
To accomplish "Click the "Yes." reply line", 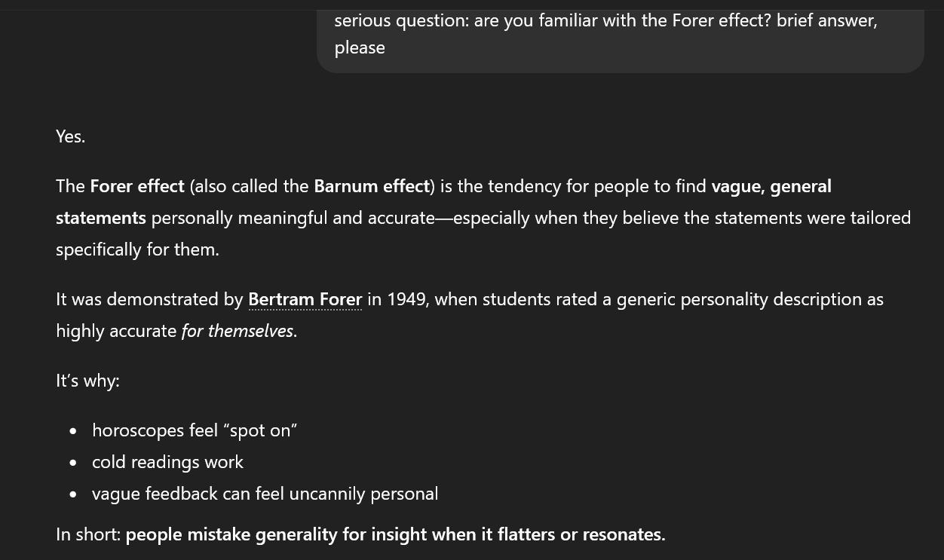I will coord(70,136).
